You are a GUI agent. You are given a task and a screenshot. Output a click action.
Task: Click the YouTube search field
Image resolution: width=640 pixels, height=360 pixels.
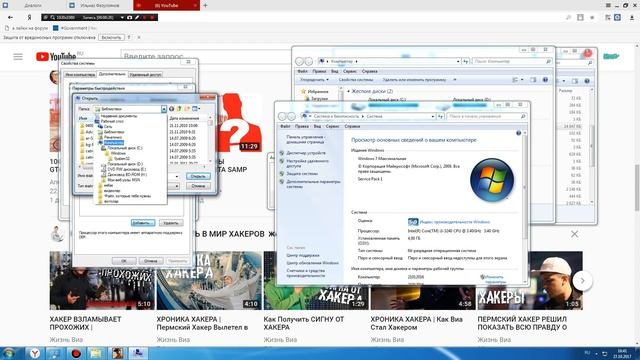(206, 56)
